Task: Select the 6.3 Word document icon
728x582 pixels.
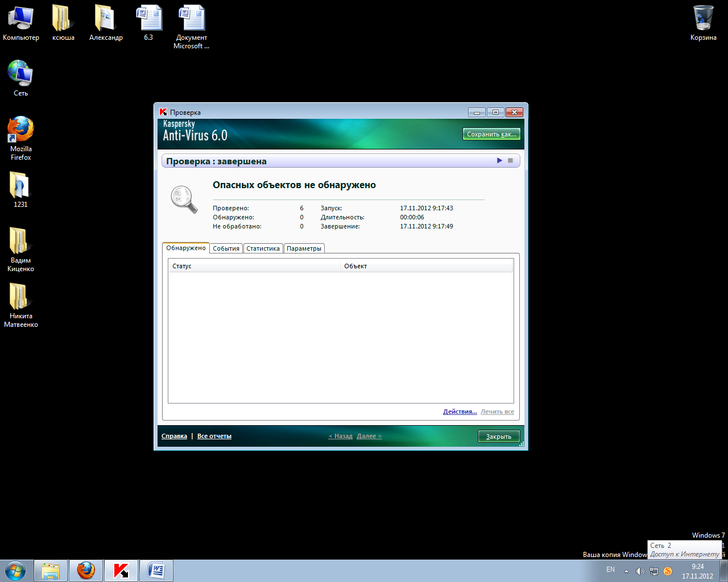Action: (x=148, y=23)
